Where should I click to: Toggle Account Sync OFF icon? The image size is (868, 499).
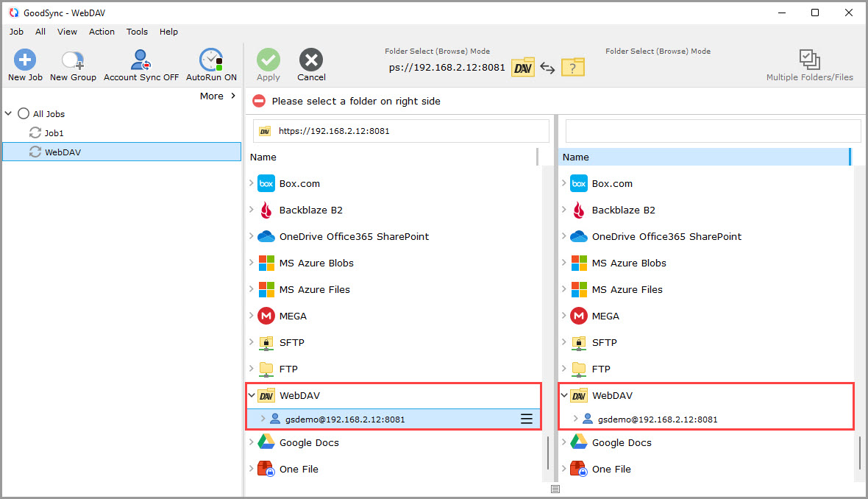(x=140, y=60)
